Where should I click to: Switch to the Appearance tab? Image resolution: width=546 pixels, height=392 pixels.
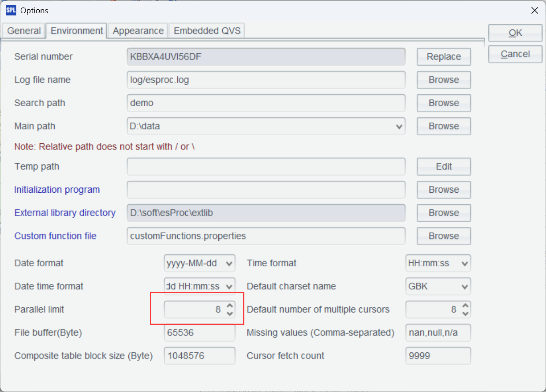pos(138,31)
